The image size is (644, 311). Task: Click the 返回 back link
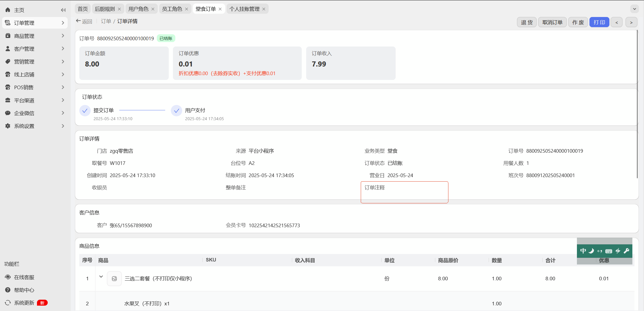click(x=84, y=21)
